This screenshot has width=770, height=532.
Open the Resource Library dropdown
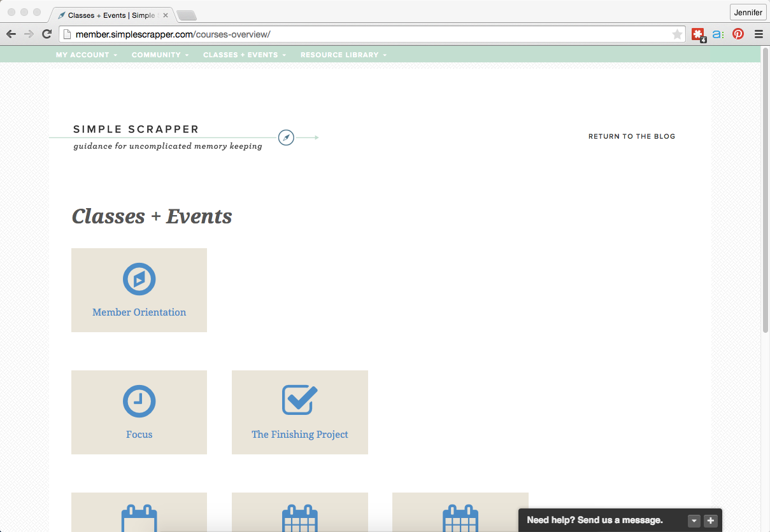pos(343,55)
